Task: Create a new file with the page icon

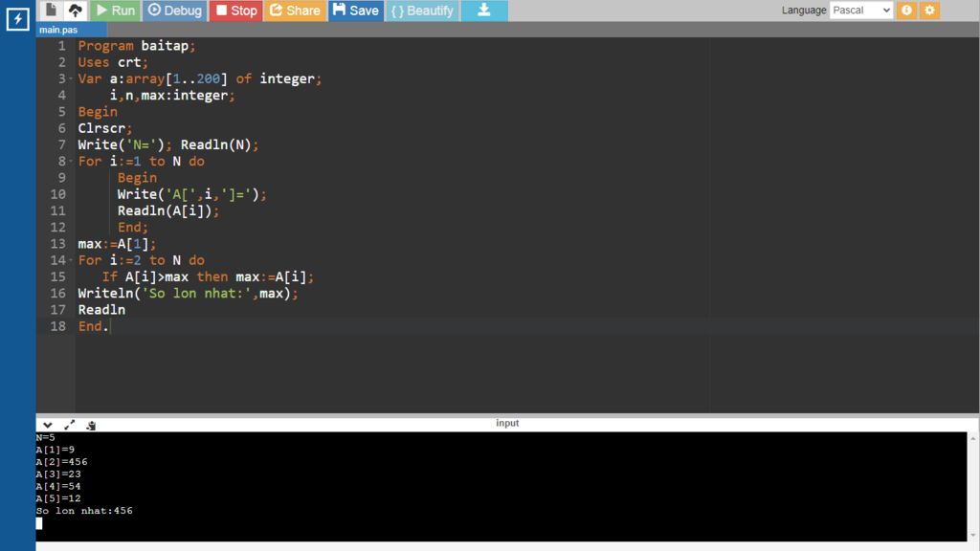Action: [x=52, y=10]
